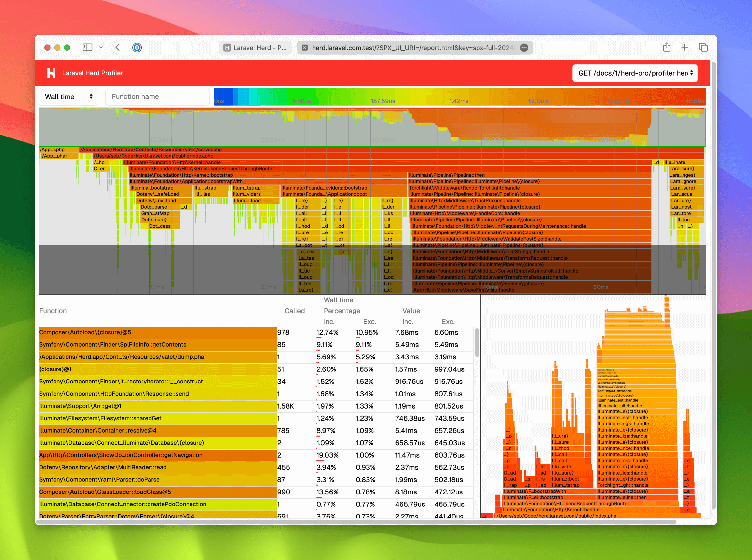Screen dimensions: 752x560
Task: Open the GET /docs/1/herd-pro/profiler request selector
Action: click(x=635, y=73)
